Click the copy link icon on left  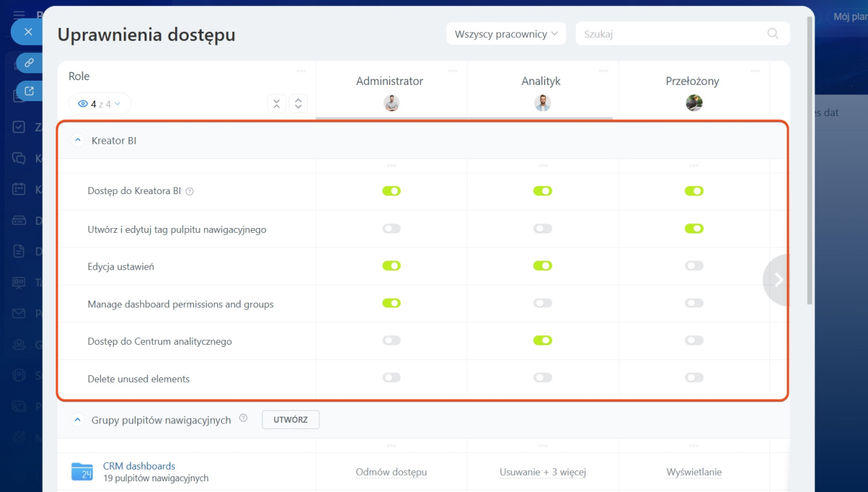tap(29, 63)
